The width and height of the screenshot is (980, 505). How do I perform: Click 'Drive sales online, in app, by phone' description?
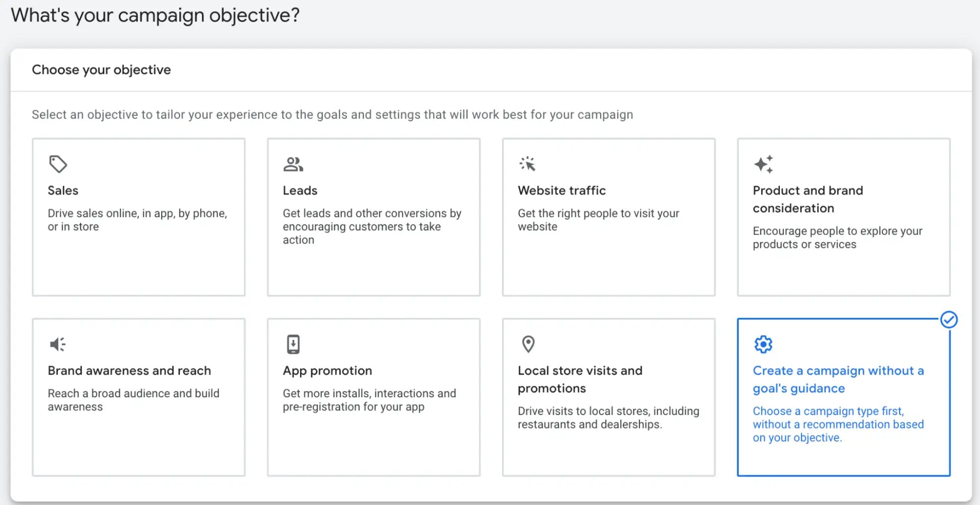[x=137, y=220]
